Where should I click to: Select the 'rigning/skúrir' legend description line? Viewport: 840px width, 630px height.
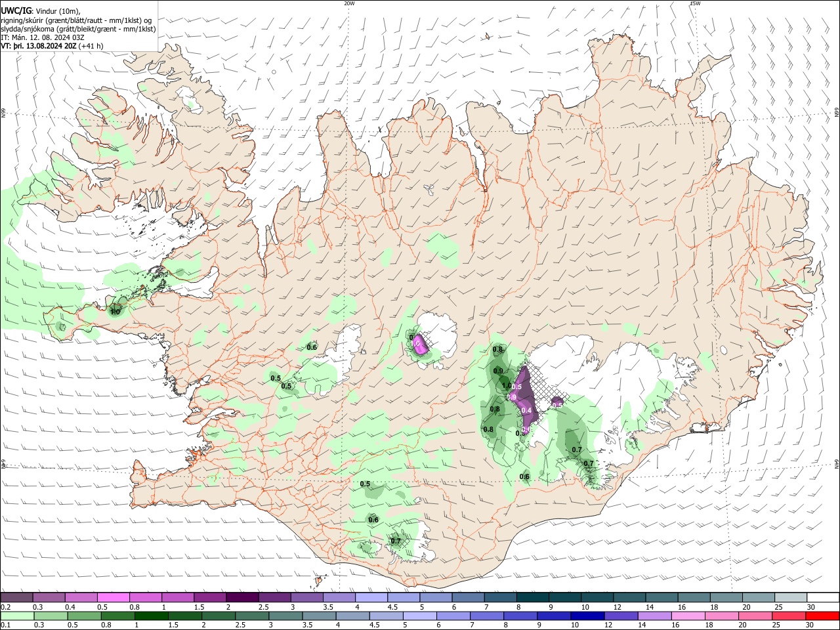[x=76, y=20]
